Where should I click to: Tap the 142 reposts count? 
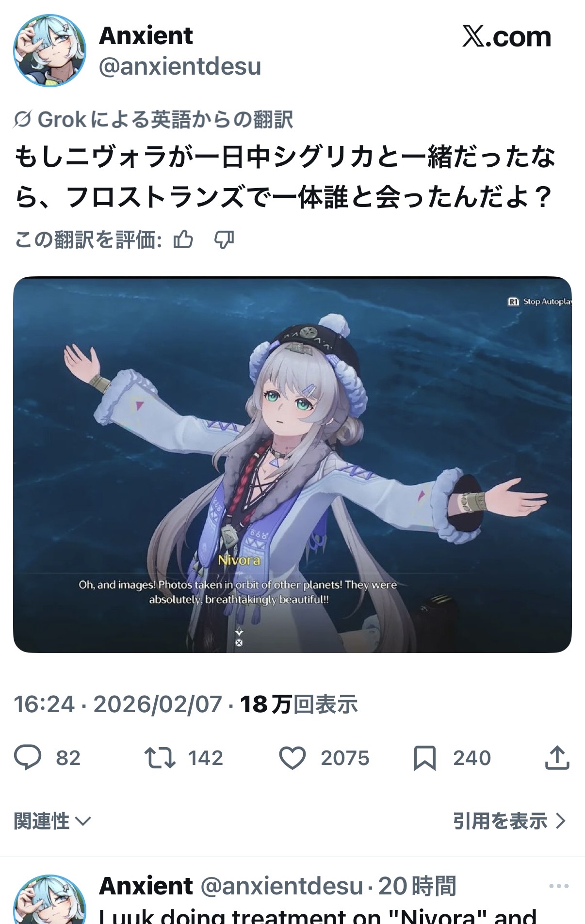coord(205,758)
